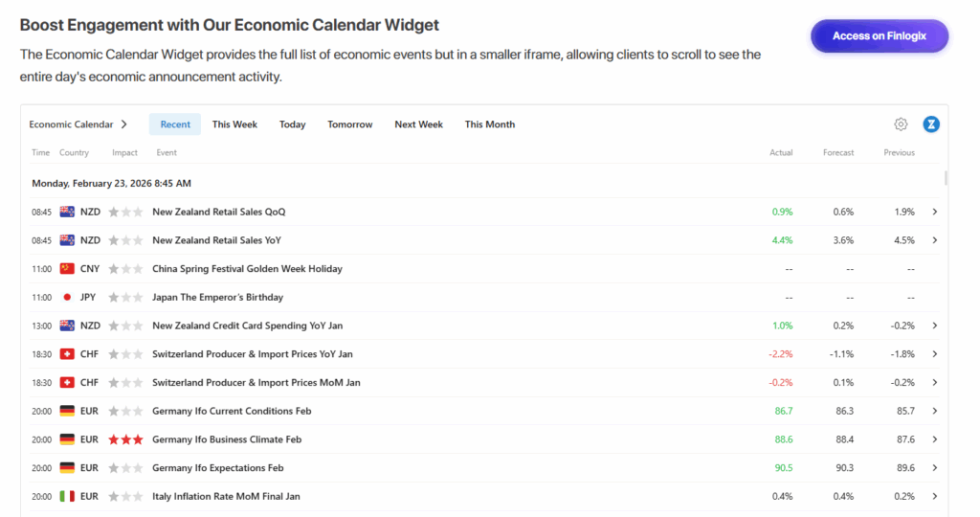Screen dimensions: 980x517
Task: Expand New Zealand Retail Sales QoQ row arrow
Action: (934, 212)
